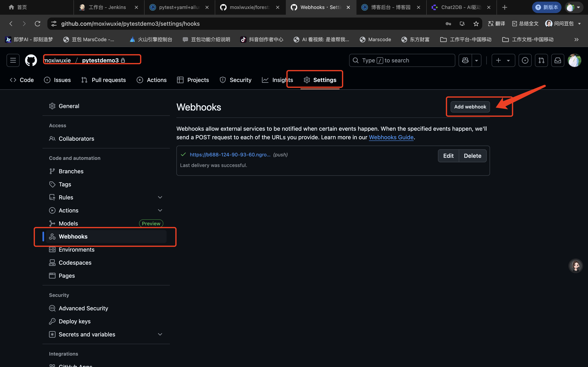Open the Webhooks Guide link
Screen dimensions: 588x367
coord(391,137)
